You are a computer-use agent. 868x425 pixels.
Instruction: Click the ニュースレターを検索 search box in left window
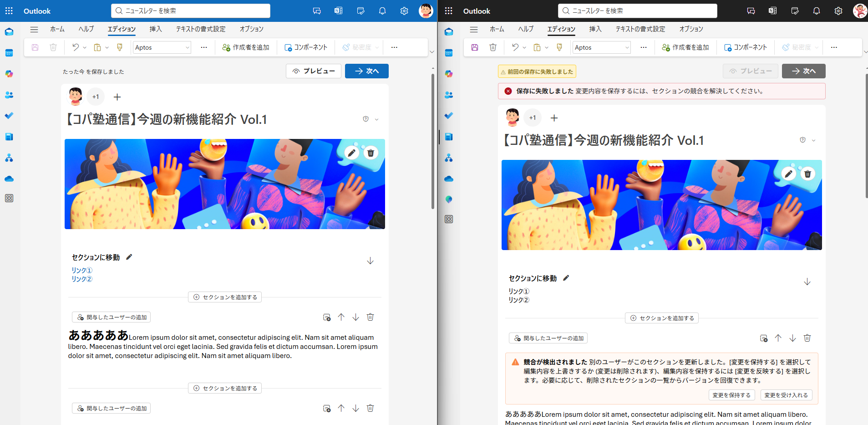[191, 11]
